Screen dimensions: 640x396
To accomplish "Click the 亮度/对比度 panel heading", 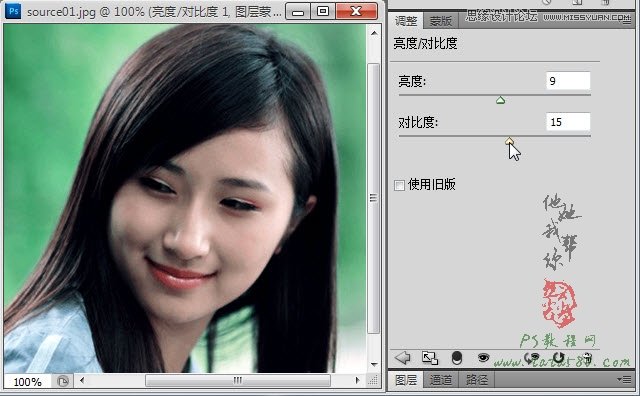I will click(425, 43).
